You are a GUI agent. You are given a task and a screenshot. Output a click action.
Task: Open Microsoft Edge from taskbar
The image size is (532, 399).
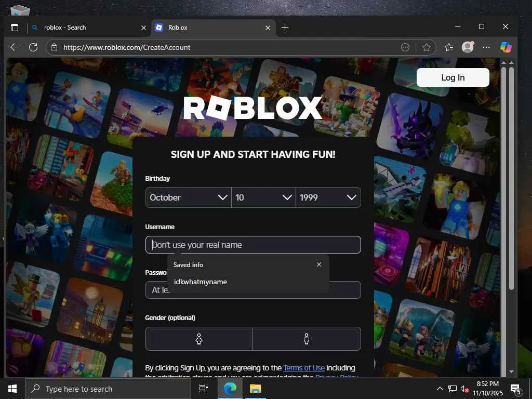click(230, 389)
